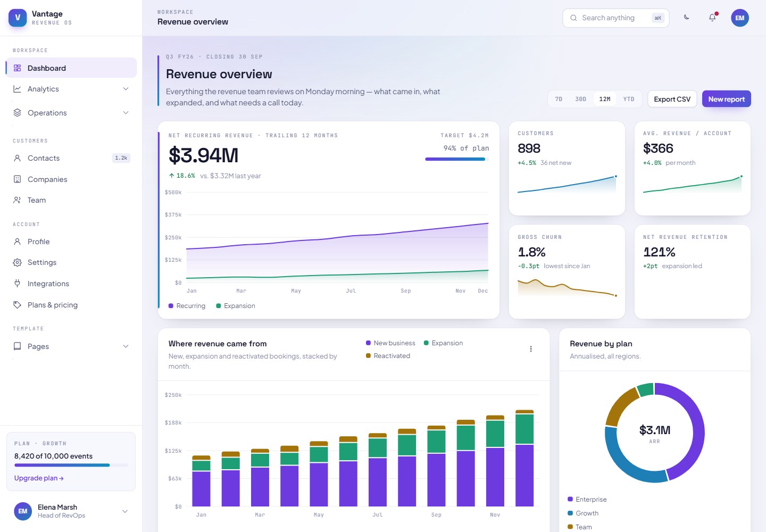Click the Contacts person icon
766x532 pixels.
tap(17, 158)
